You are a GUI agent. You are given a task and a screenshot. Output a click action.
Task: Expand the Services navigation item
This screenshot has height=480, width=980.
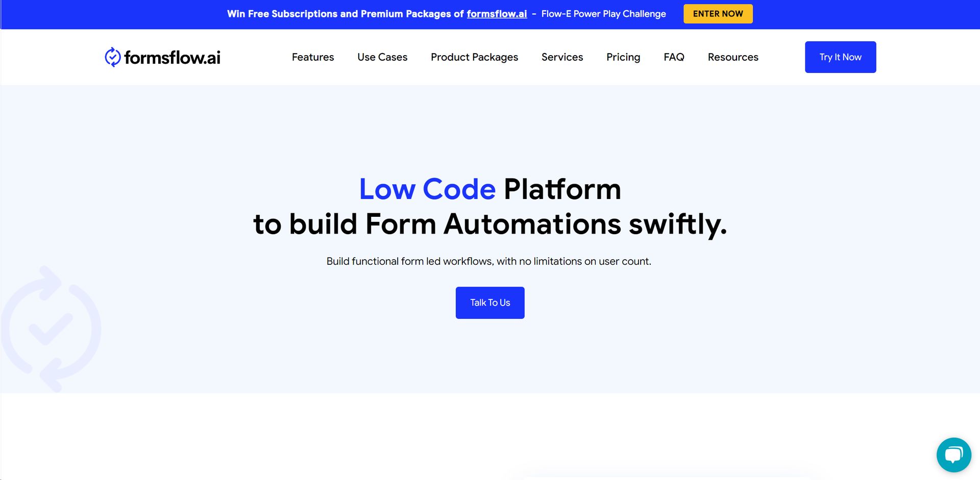[x=562, y=57]
